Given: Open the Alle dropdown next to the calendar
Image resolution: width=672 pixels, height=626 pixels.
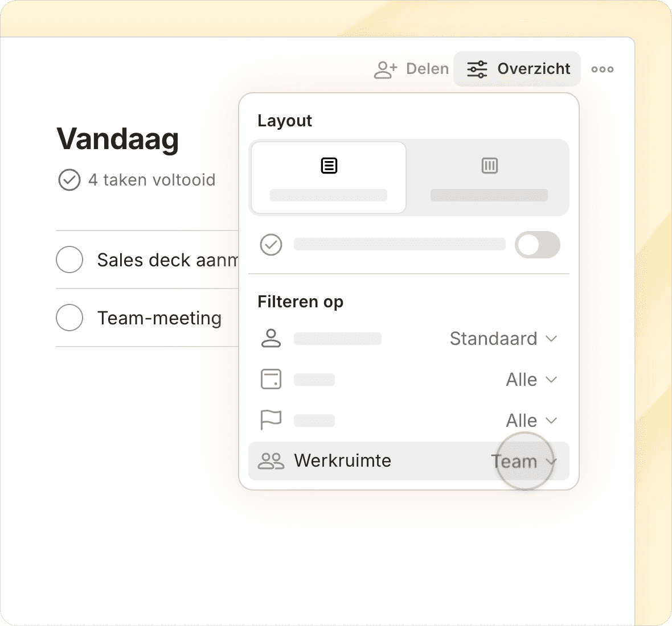Looking at the screenshot, I should pyautogui.click(x=531, y=380).
